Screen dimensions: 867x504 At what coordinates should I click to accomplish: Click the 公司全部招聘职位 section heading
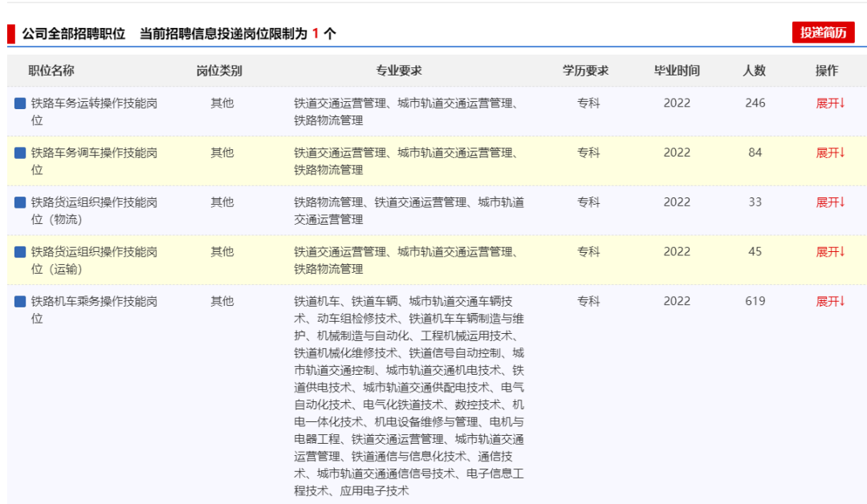74,34
